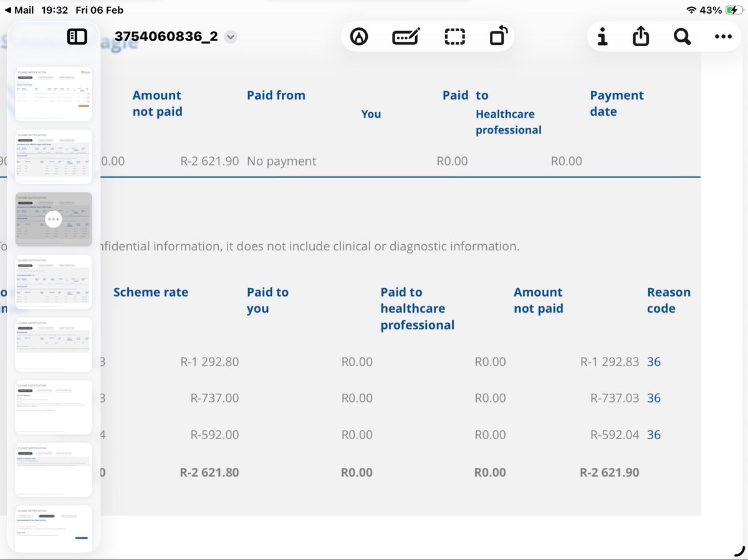The width and height of the screenshot is (748, 560).
Task: Select the 'Reason code' column header
Action: coord(669,300)
